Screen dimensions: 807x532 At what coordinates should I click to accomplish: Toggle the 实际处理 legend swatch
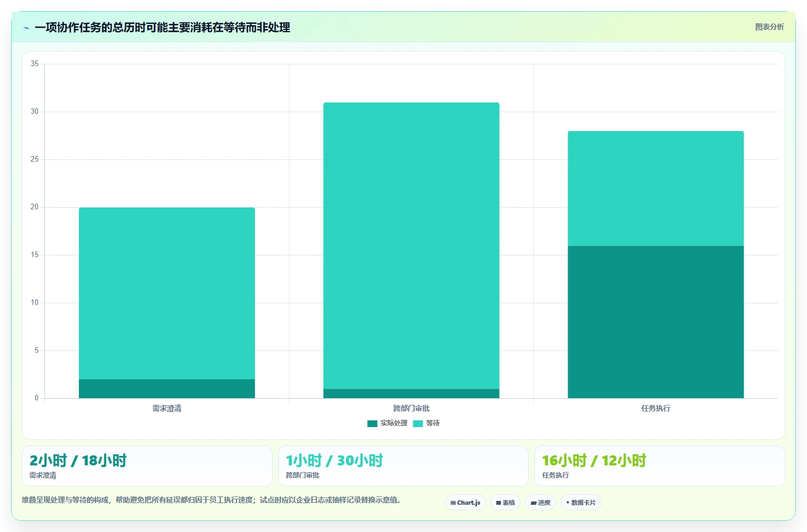[x=372, y=423]
